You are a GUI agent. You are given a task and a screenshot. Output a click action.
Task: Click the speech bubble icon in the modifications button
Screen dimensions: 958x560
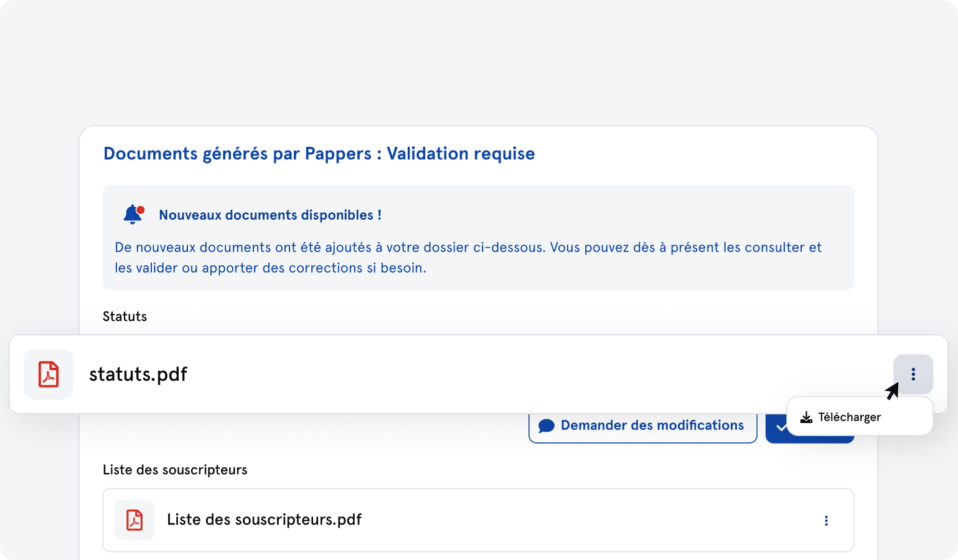pos(546,426)
